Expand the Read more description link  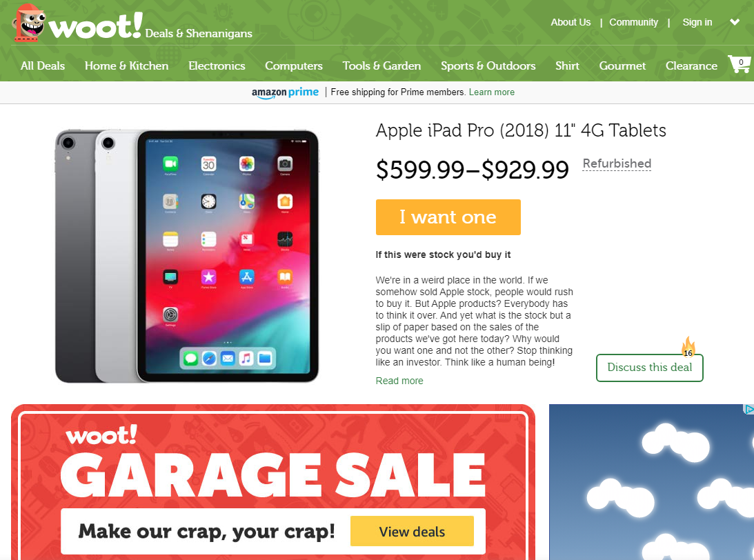click(x=399, y=381)
